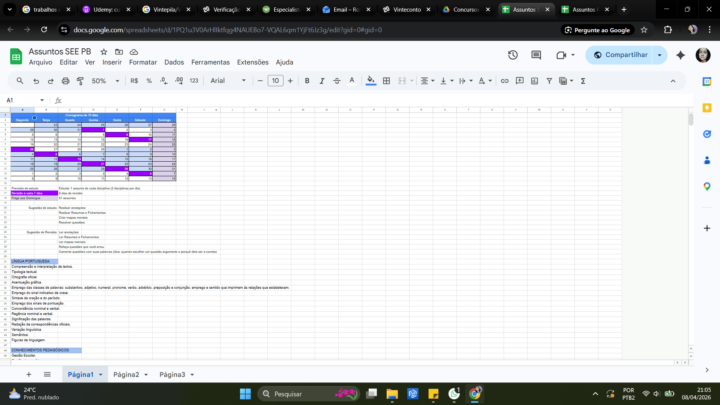Star the Assuntos SEE PB document
The height and width of the screenshot is (405, 720).
pos(103,50)
